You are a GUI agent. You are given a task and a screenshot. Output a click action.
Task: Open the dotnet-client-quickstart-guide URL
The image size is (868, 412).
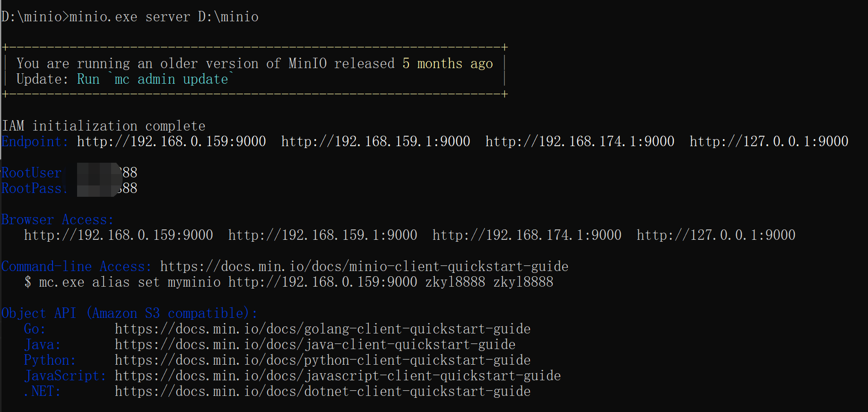pyautogui.click(x=323, y=391)
